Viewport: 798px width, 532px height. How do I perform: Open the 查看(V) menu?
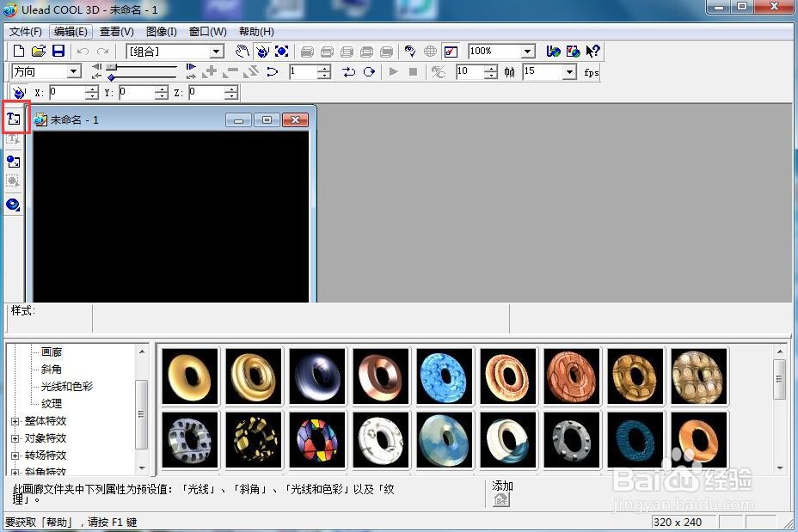click(117, 32)
